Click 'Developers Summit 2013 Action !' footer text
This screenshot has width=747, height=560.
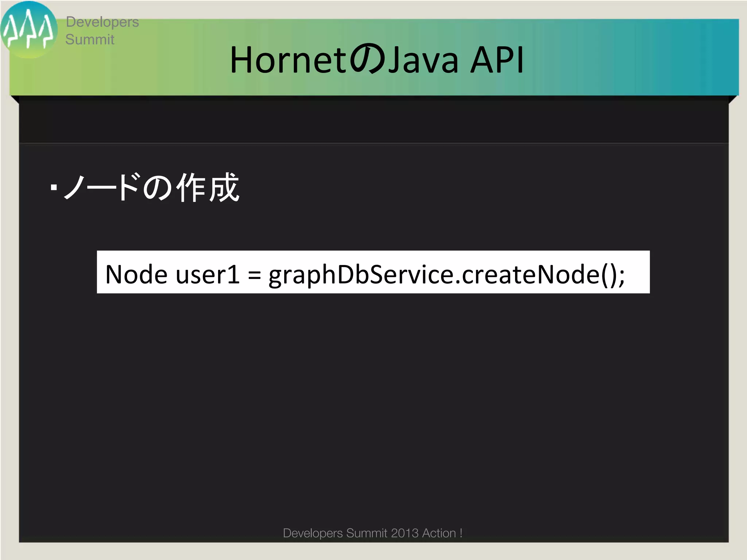click(x=373, y=533)
